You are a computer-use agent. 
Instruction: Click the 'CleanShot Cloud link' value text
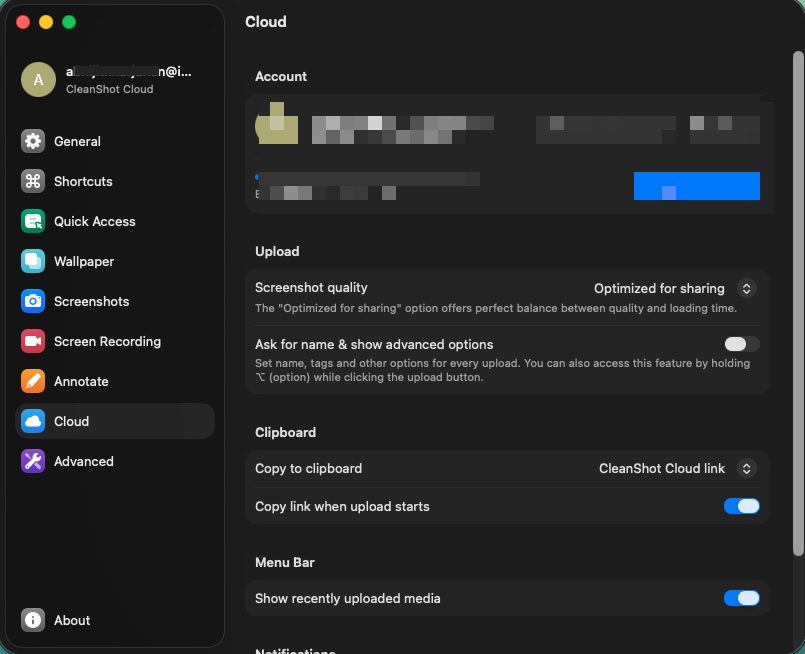click(662, 468)
